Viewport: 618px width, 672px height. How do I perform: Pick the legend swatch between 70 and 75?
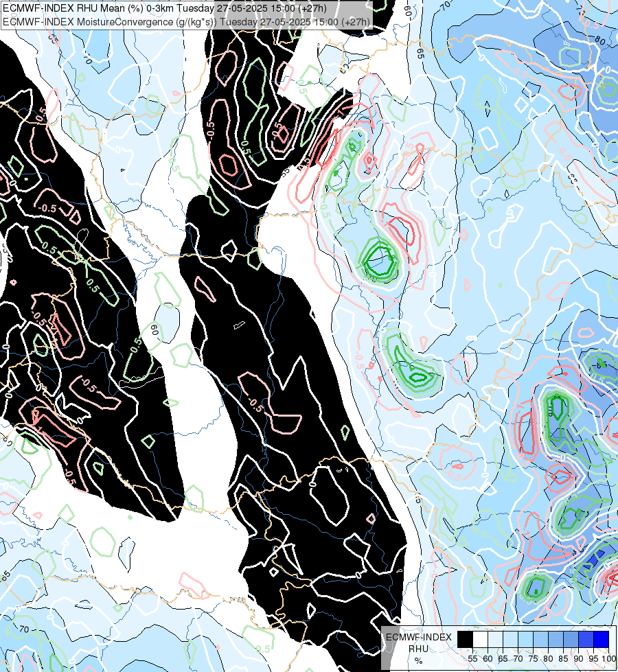[x=525, y=639]
